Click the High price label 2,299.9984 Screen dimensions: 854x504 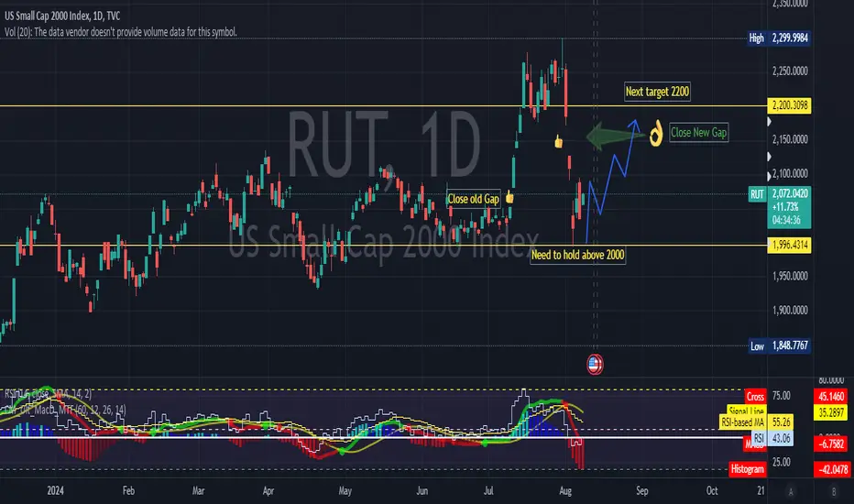tap(790, 38)
